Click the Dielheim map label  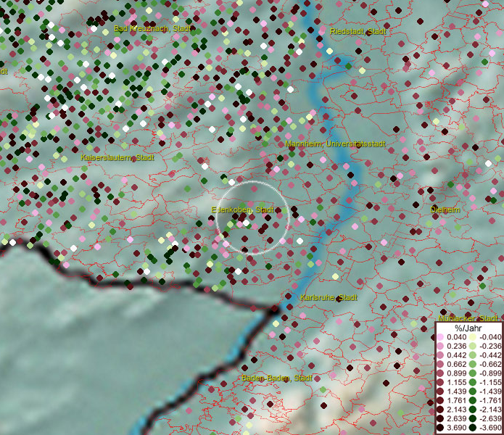tap(445, 210)
